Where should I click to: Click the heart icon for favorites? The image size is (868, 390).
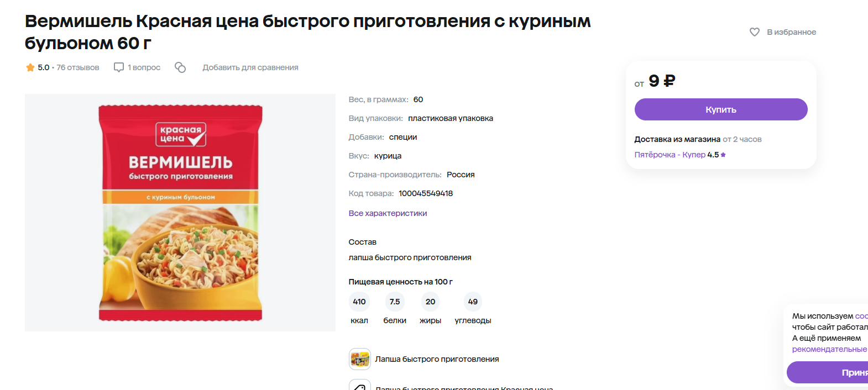pyautogui.click(x=754, y=32)
